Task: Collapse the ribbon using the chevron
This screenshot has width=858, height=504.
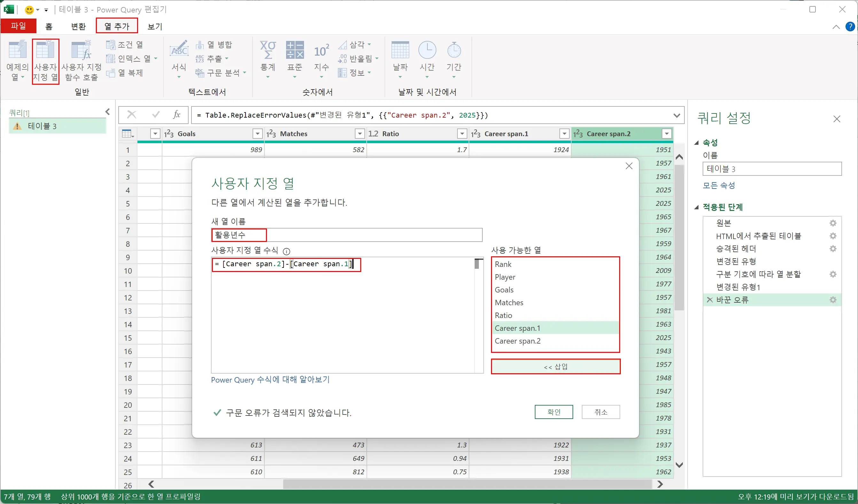Action: [x=836, y=27]
